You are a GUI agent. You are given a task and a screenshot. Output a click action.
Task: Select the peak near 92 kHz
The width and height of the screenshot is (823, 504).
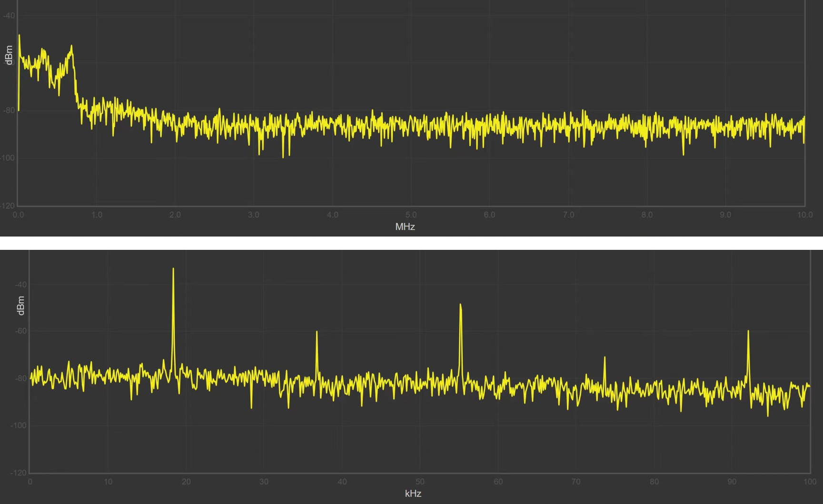(x=748, y=332)
